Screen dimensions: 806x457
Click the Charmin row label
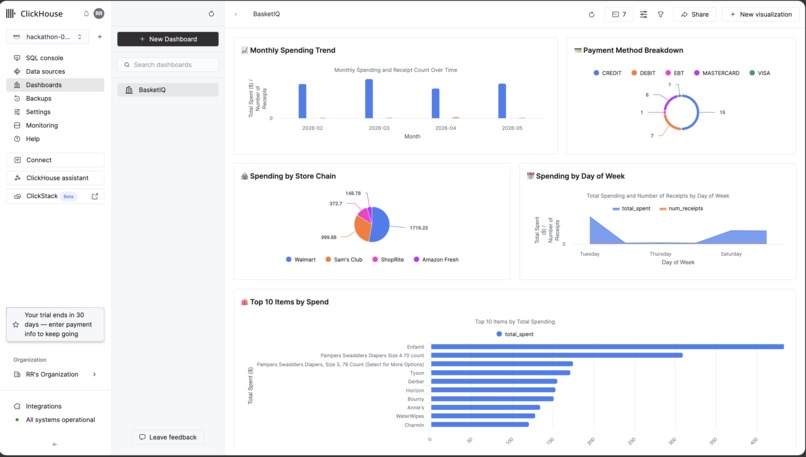click(x=414, y=425)
